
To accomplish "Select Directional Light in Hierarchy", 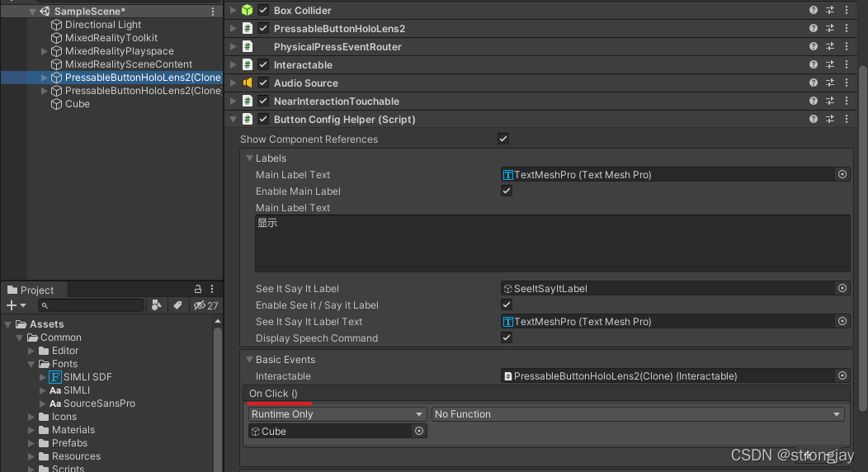I will point(103,25).
